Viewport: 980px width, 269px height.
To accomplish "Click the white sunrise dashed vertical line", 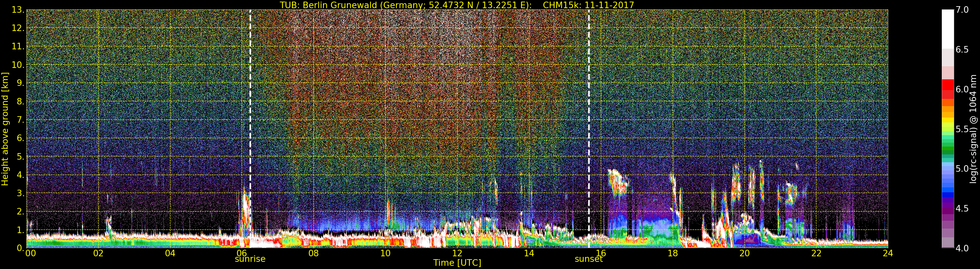I will click(250, 114).
